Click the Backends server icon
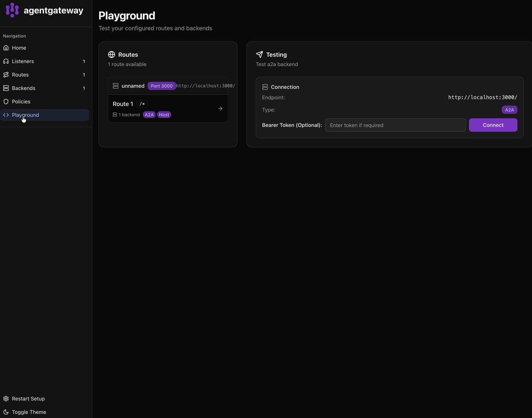This screenshot has width=532, height=418. coord(6,88)
